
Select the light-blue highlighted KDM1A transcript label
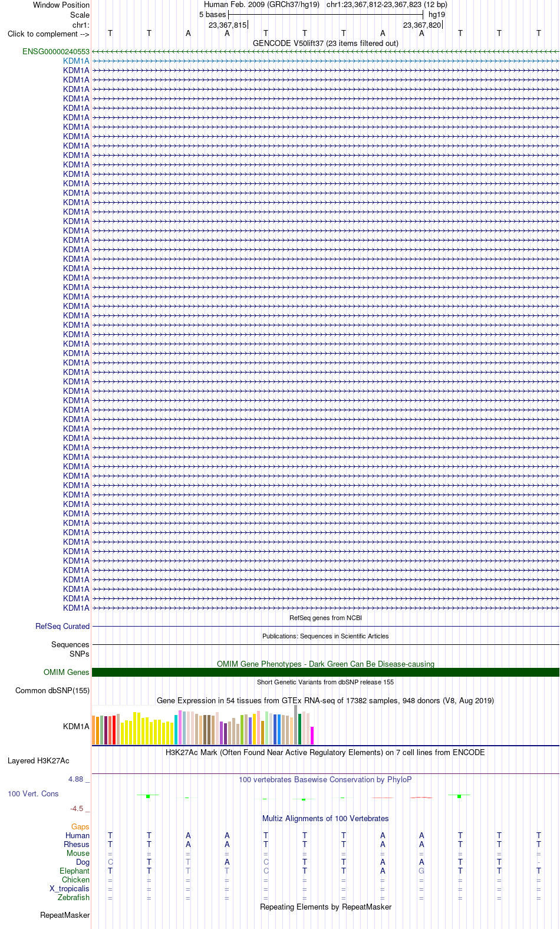pos(76,61)
